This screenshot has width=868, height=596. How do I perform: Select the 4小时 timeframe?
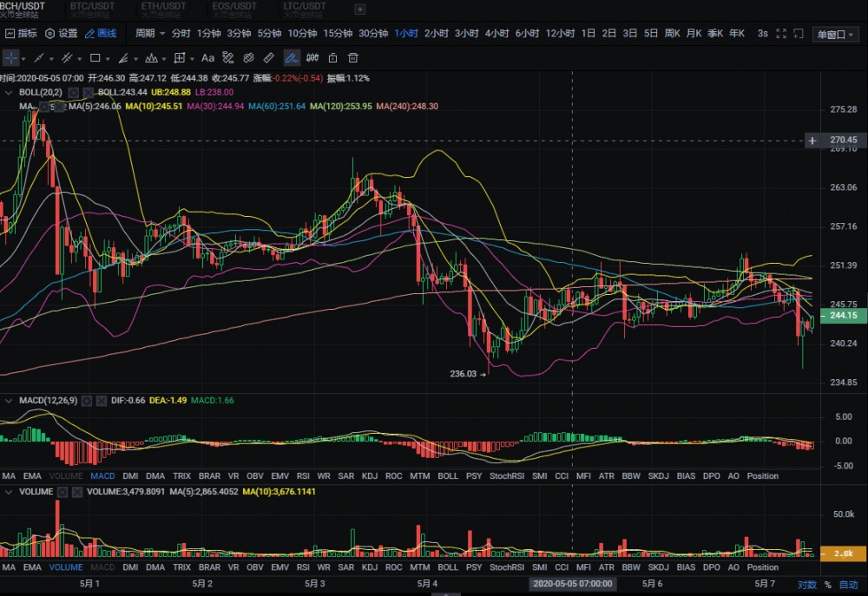point(496,34)
